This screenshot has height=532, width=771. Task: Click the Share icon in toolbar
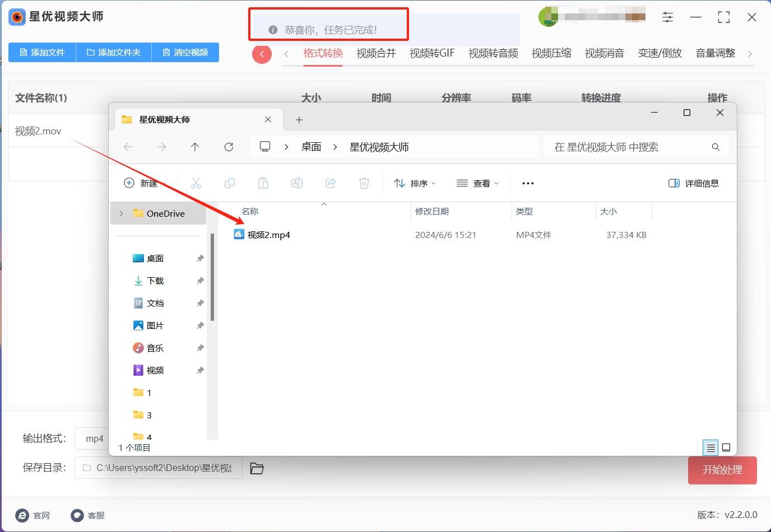click(331, 183)
